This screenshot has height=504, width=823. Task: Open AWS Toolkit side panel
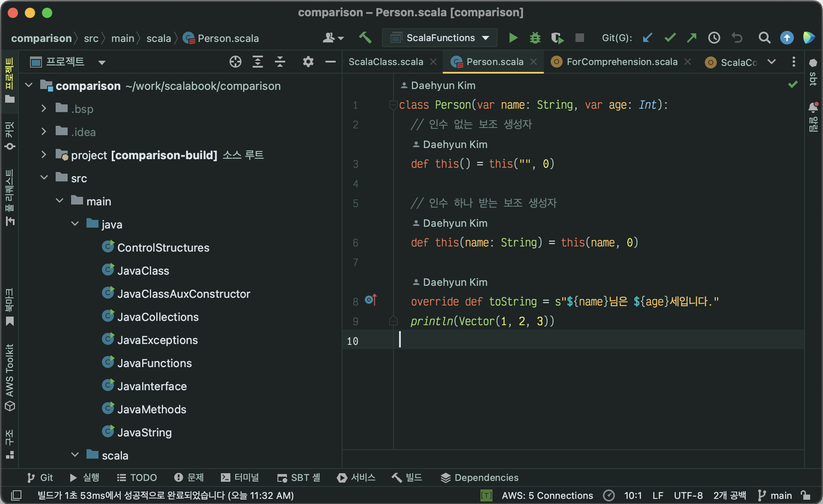point(9,378)
